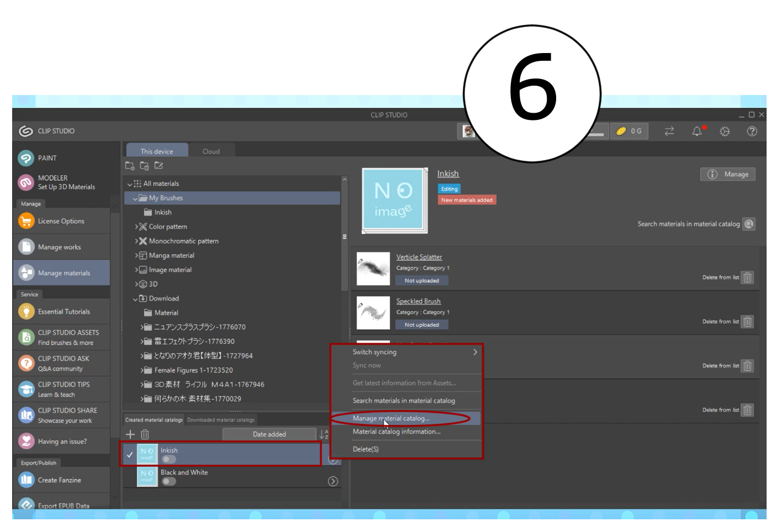Open CLIP STUDIO TIPS
This screenshot has width=771, height=532.
pyautogui.click(x=61, y=389)
